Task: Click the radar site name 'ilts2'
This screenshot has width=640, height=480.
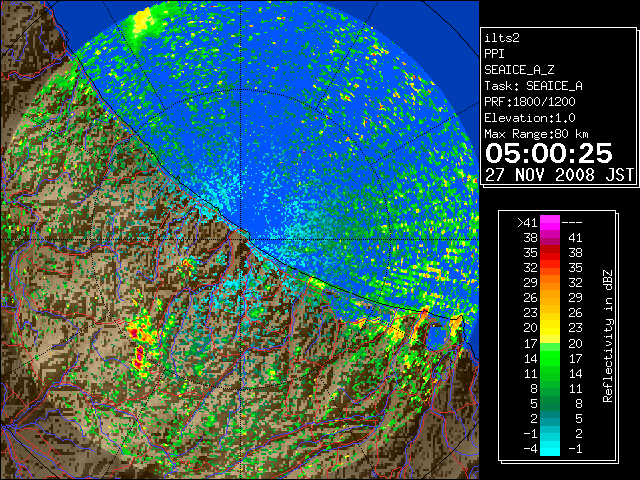Action: tap(502, 38)
